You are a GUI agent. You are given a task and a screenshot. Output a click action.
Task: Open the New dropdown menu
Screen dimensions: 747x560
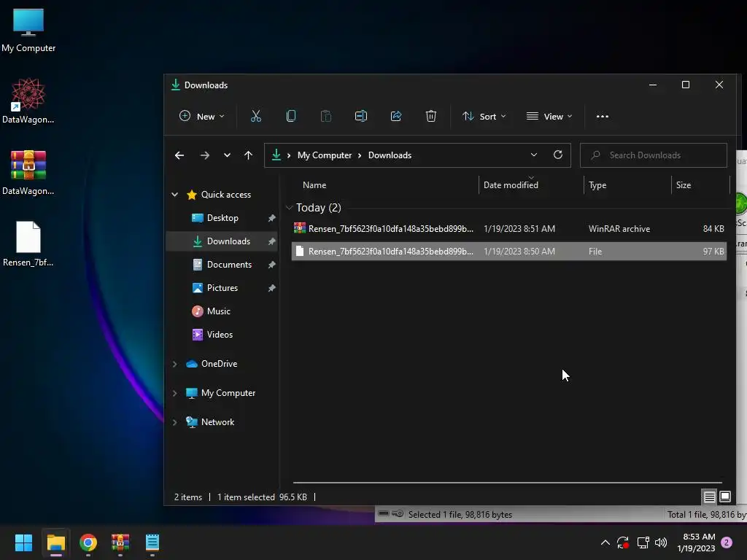(x=201, y=116)
